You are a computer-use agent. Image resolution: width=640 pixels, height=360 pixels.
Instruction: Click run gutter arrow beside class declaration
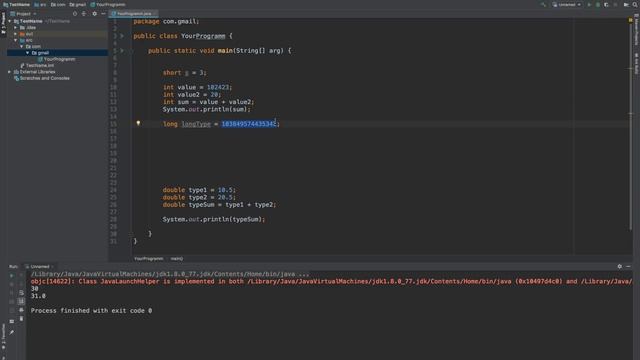click(122, 36)
